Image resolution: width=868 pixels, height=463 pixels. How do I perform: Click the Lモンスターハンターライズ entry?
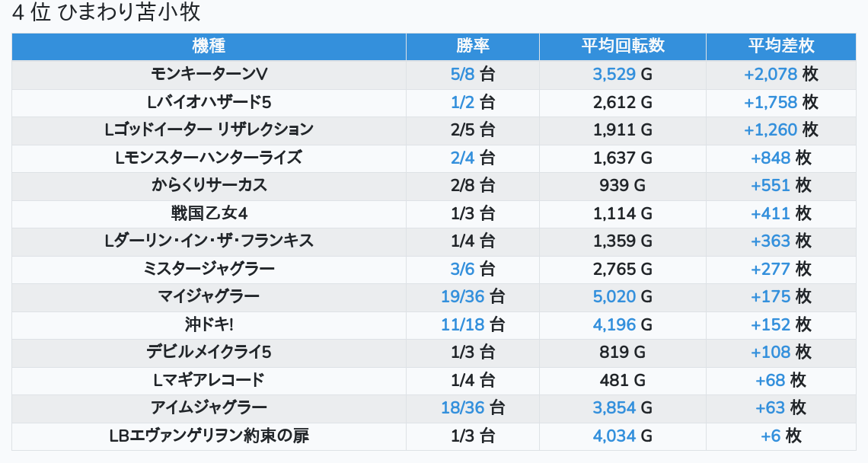pos(209,158)
